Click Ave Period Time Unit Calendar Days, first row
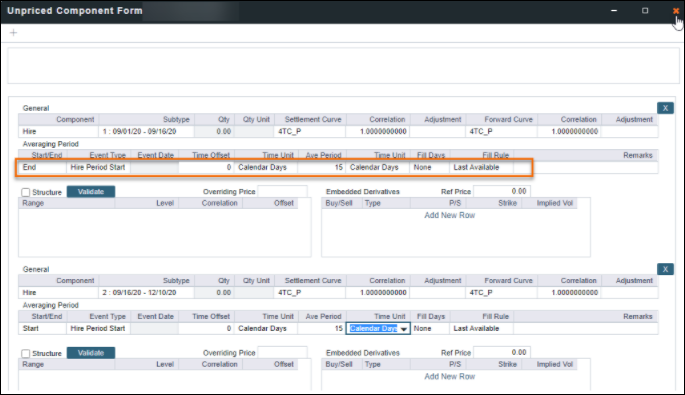 click(x=378, y=167)
